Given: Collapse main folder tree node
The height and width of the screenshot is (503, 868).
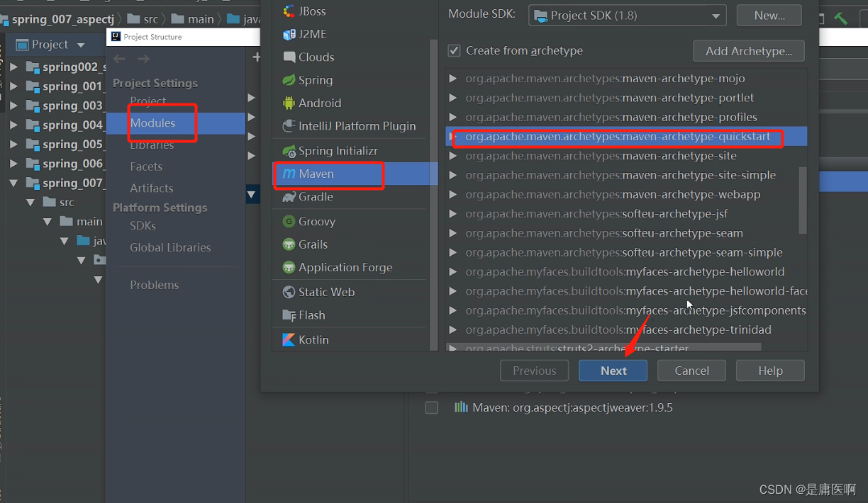Looking at the screenshot, I should 48,222.
